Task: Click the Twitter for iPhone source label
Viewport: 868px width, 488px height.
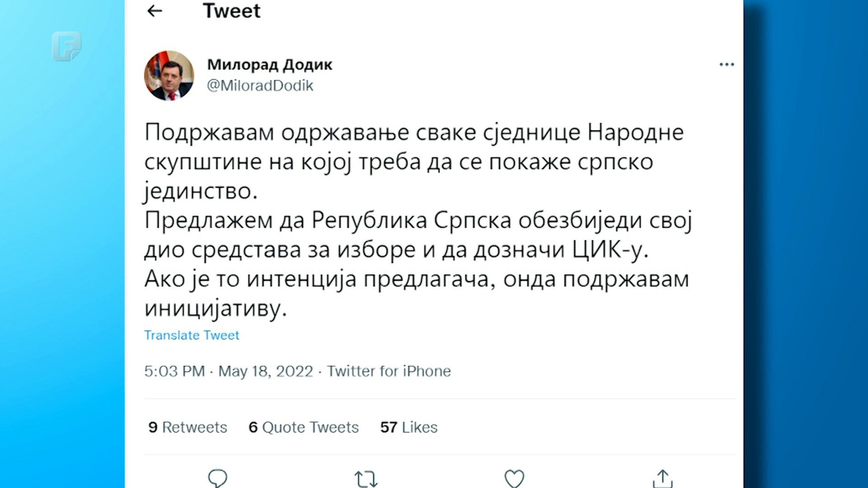Action: (x=389, y=371)
